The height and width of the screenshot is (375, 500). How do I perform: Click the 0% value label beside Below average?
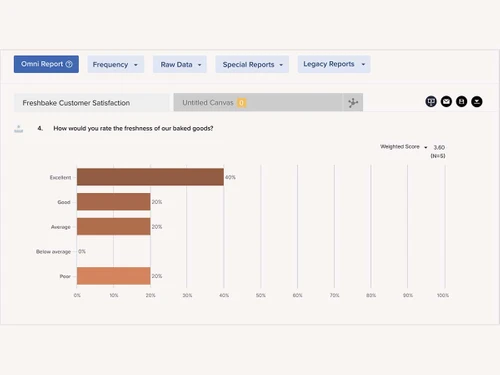point(82,251)
